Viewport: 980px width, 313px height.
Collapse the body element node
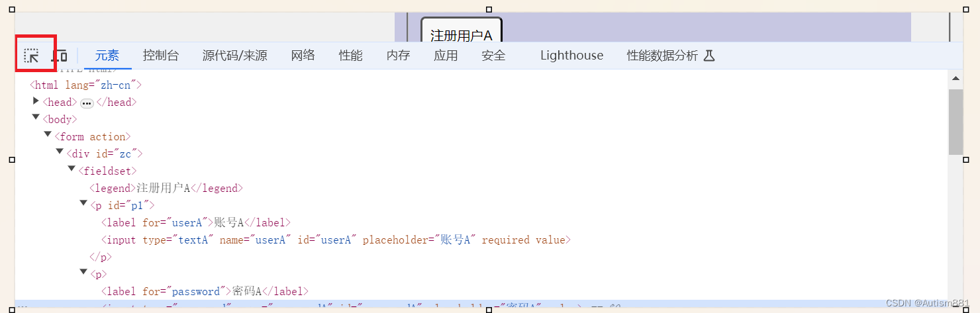coord(36,118)
